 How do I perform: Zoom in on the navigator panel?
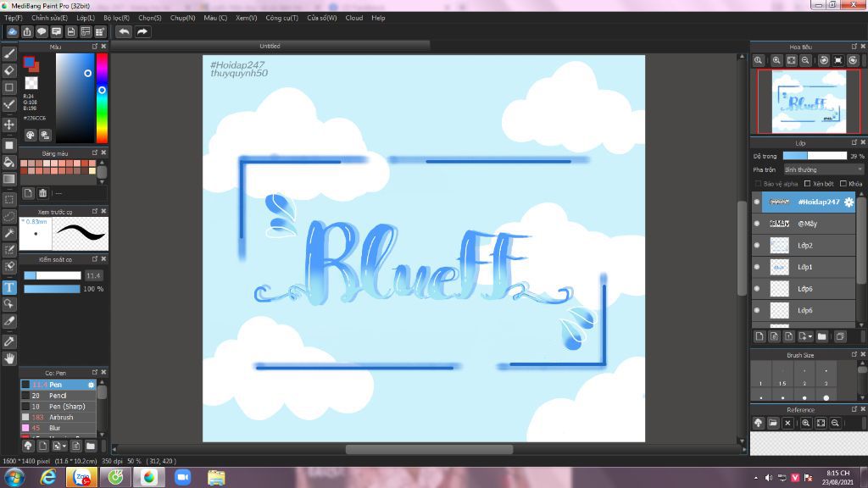point(776,60)
